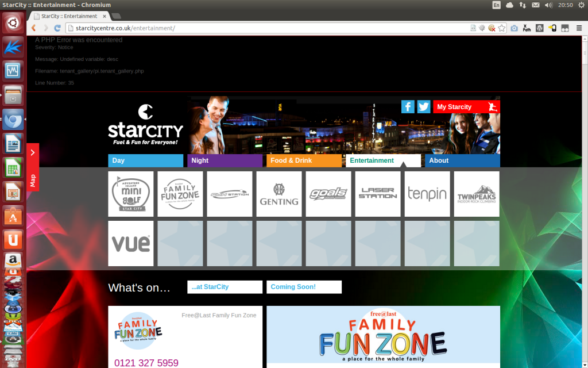Open the Laser Station tile
The image size is (588, 368).
[x=378, y=194]
